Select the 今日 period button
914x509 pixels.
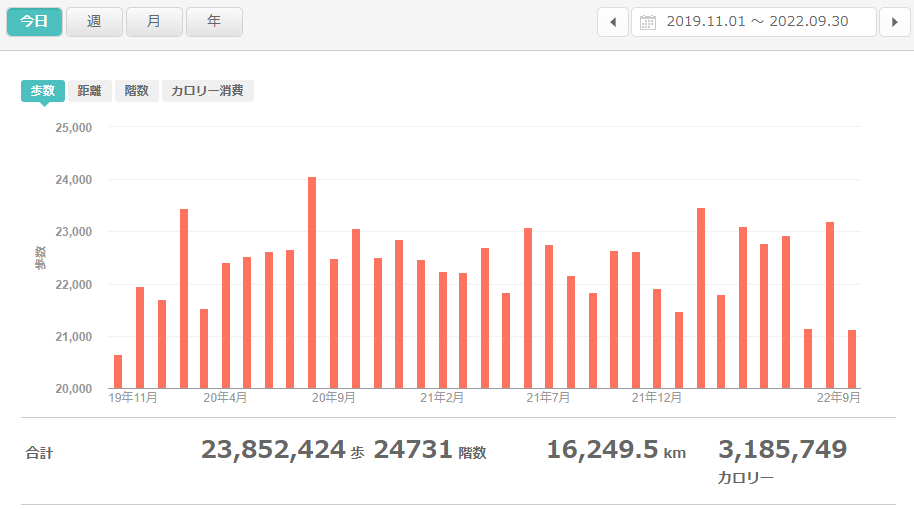(x=34, y=22)
